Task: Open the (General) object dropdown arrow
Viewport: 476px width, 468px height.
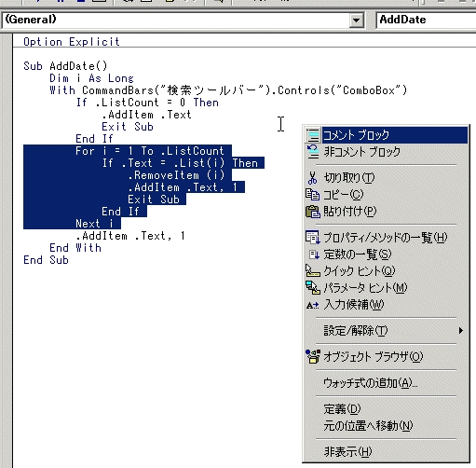Action: (356, 21)
